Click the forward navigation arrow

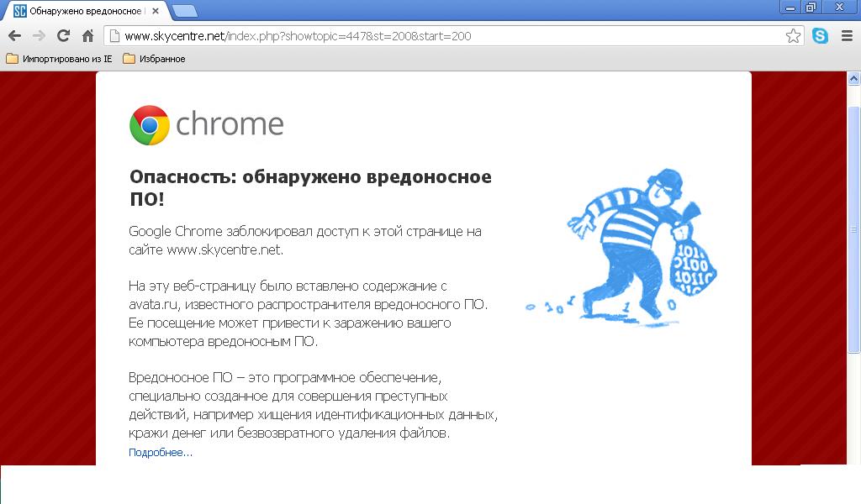click(x=39, y=36)
